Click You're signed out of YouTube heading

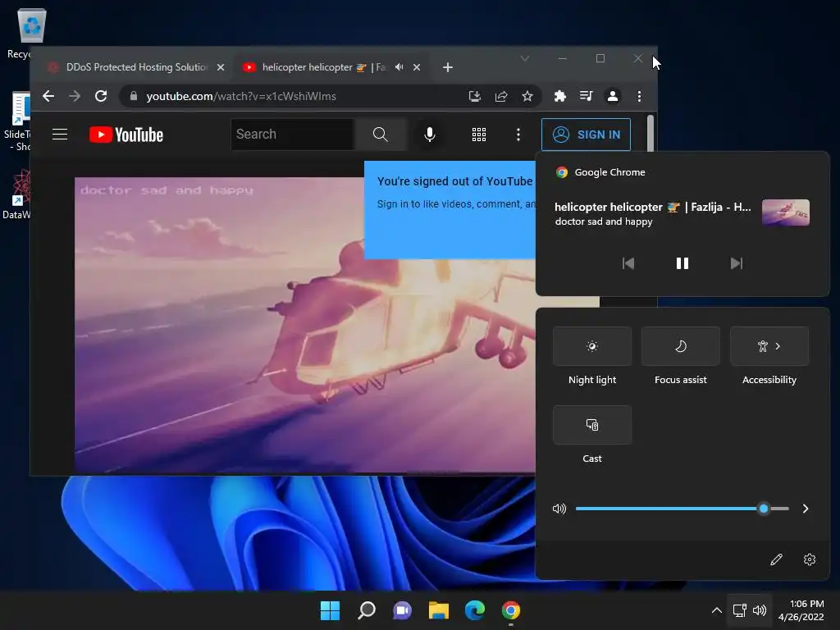tap(454, 181)
